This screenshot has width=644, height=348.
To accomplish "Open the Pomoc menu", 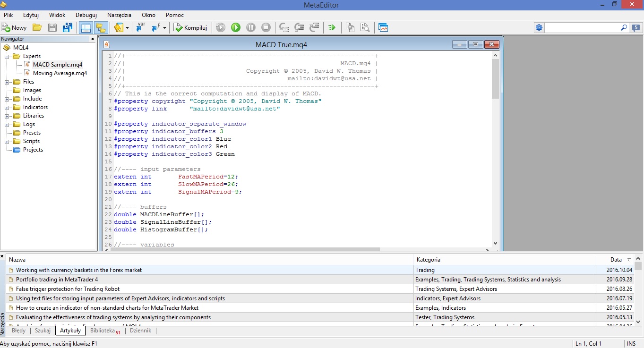I will click(x=175, y=15).
